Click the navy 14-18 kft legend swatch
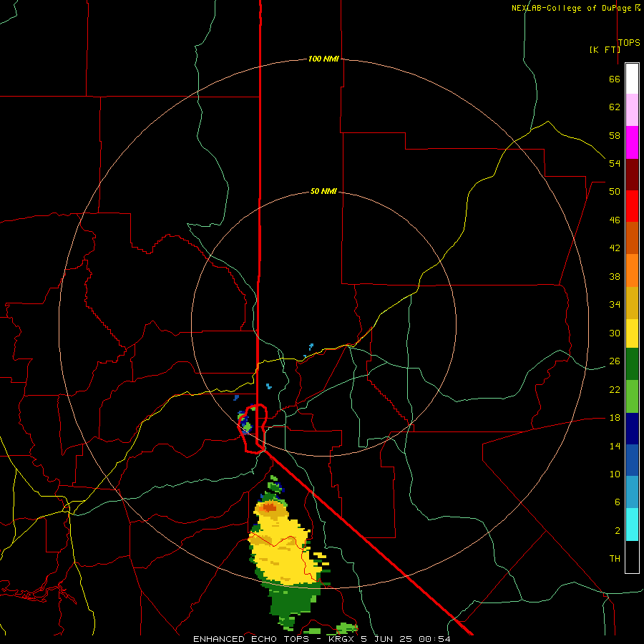This screenshot has height=644, width=644. [632, 429]
